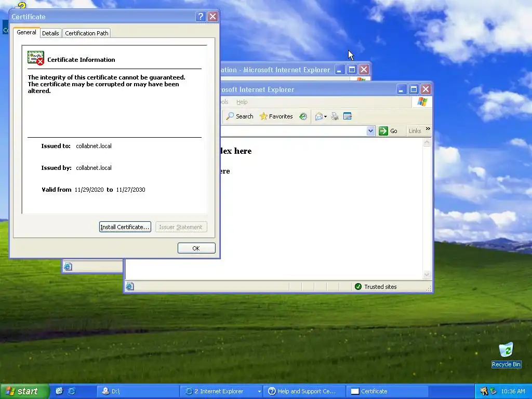Minimize the rear Internet Explorer window
Screen dimensions: 532x399
[x=340, y=70]
